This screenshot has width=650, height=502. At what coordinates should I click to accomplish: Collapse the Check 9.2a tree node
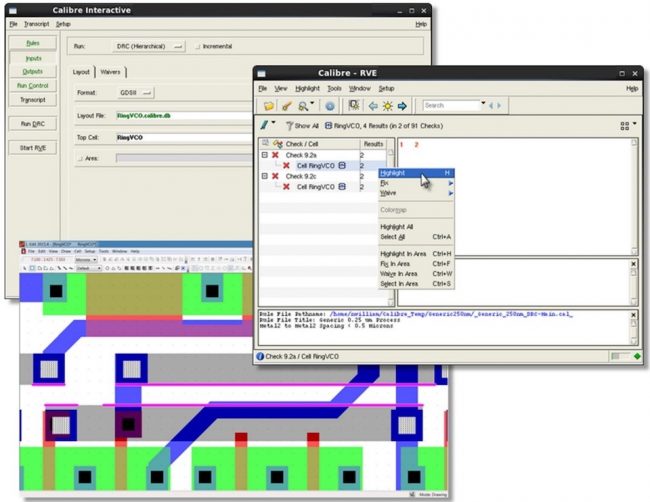264,155
